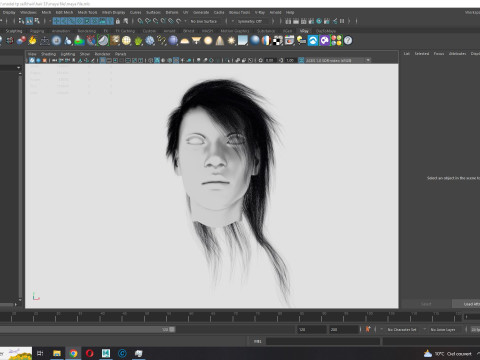480x360 pixels.
Task: Open the V-Ray frame buffer window icon
Action: coord(289,41)
